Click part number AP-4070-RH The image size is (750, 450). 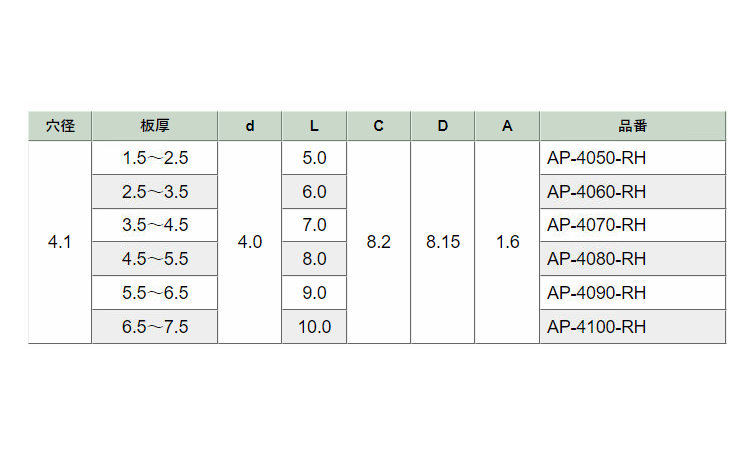[596, 225]
